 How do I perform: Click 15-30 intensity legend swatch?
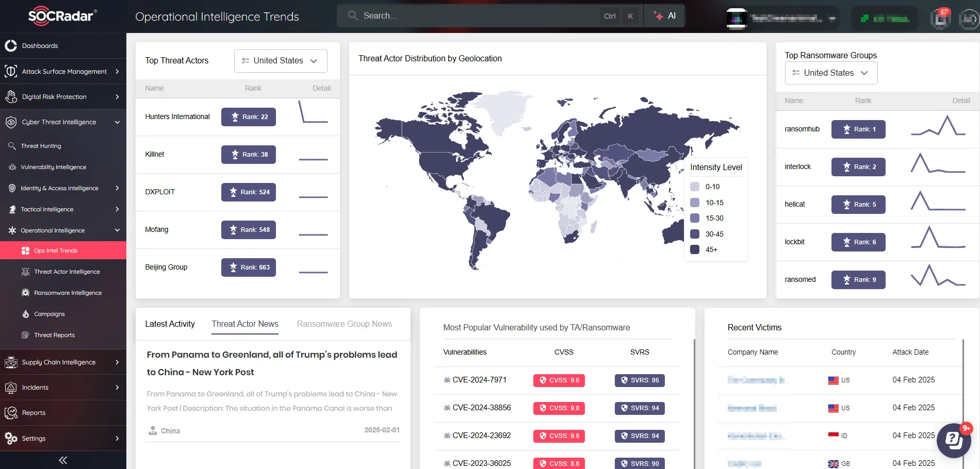coord(695,218)
